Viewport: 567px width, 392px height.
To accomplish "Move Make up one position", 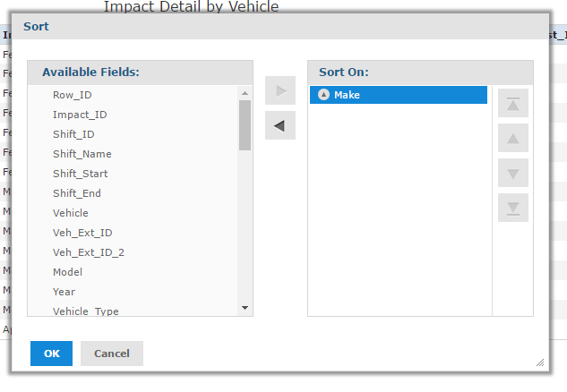I will 513,138.
